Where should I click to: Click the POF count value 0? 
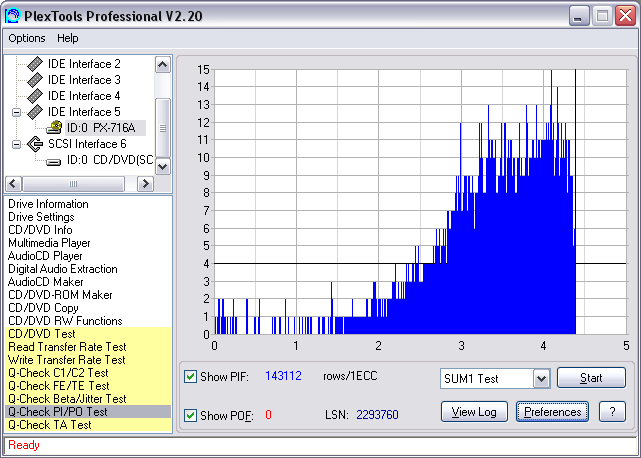click(x=268, y=415)
